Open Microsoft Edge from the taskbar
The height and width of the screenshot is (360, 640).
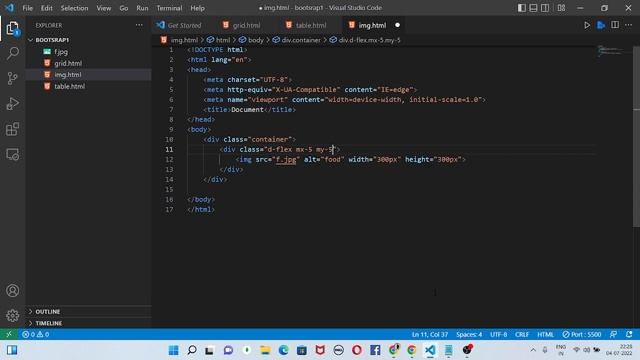(283, 350)
